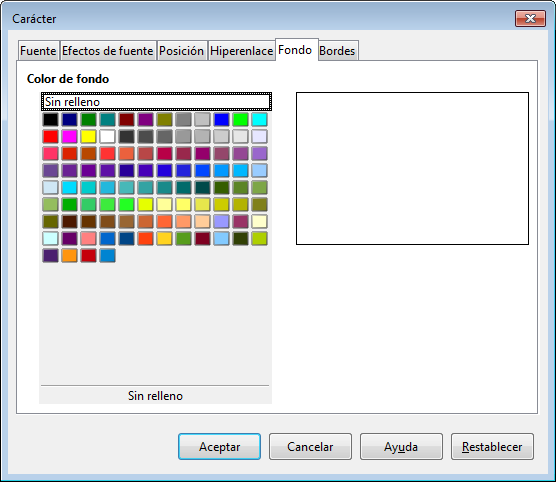Open help with the Ayuda button
556x482 pixels.
click(401, 447)
